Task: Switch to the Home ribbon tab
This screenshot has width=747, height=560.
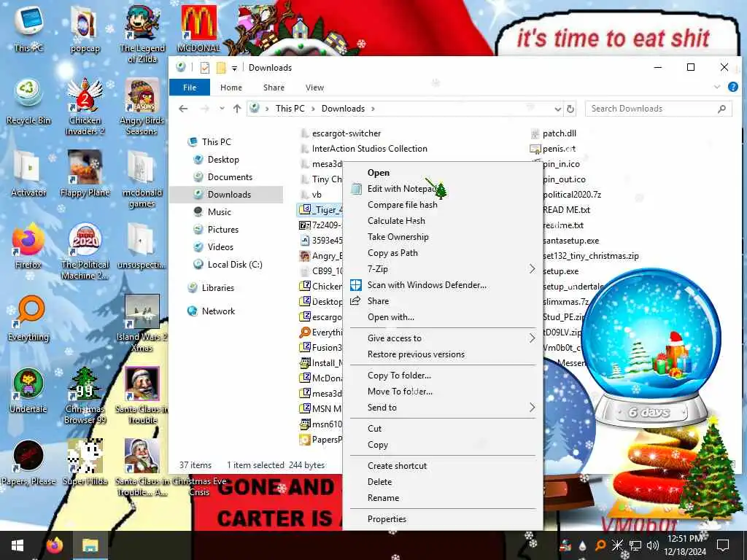Action: (231, 87)
